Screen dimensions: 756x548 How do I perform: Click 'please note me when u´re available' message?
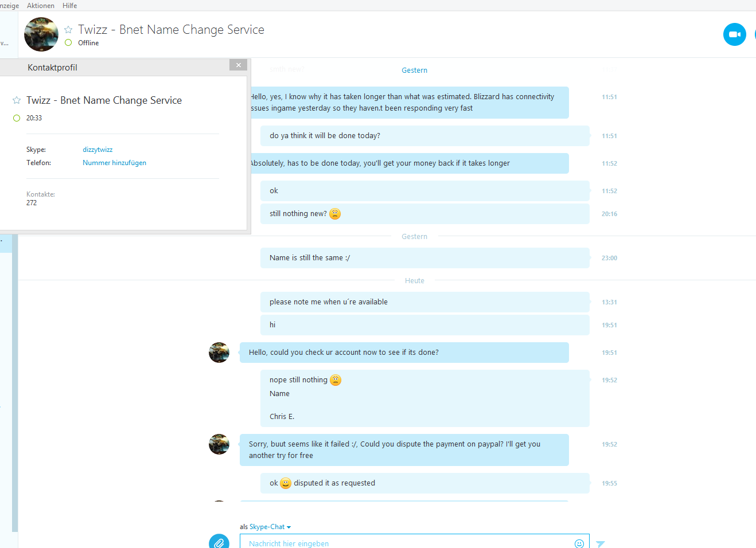pos(425,302)
